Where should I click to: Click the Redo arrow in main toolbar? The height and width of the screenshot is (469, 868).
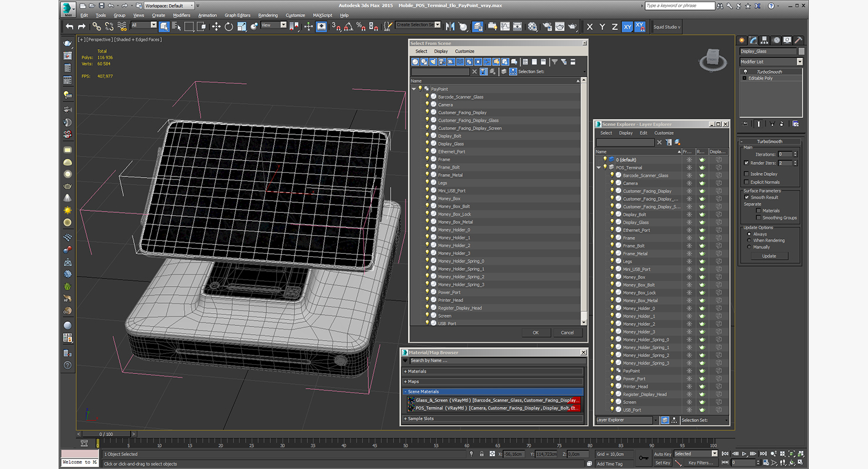click(x=82, y=26)
